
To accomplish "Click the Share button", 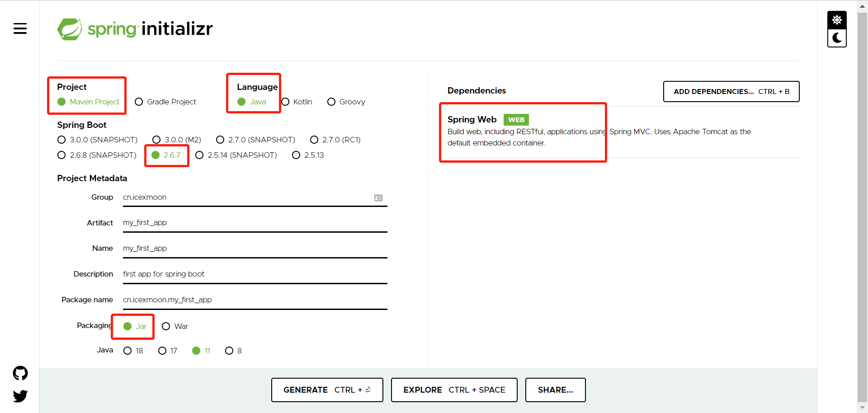I will pos(556,390).
